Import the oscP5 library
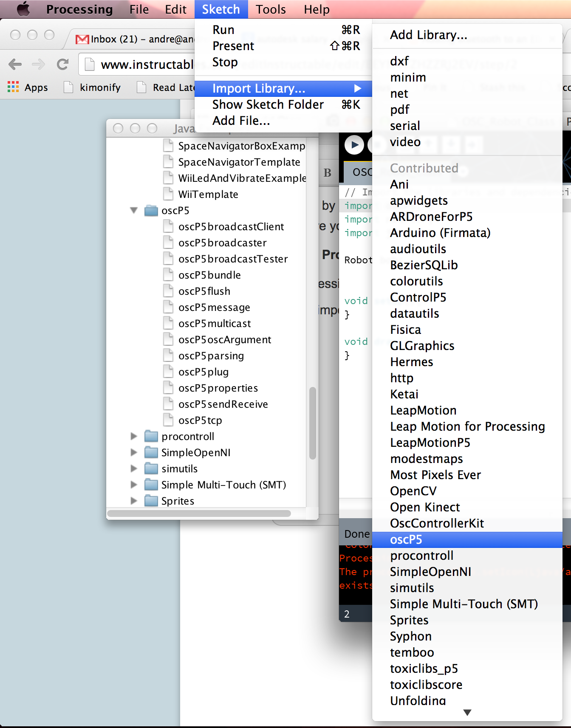571x728 pixels. [467, 539]
